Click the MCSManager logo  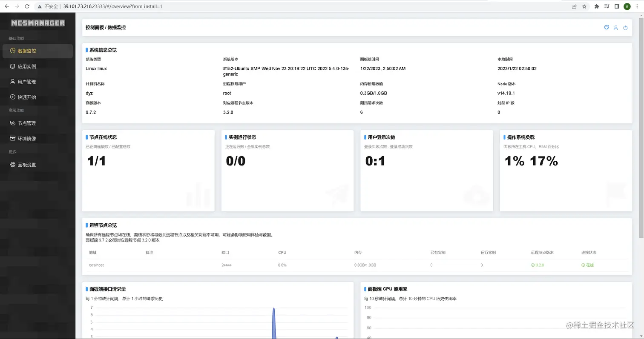tap(38, 23)
